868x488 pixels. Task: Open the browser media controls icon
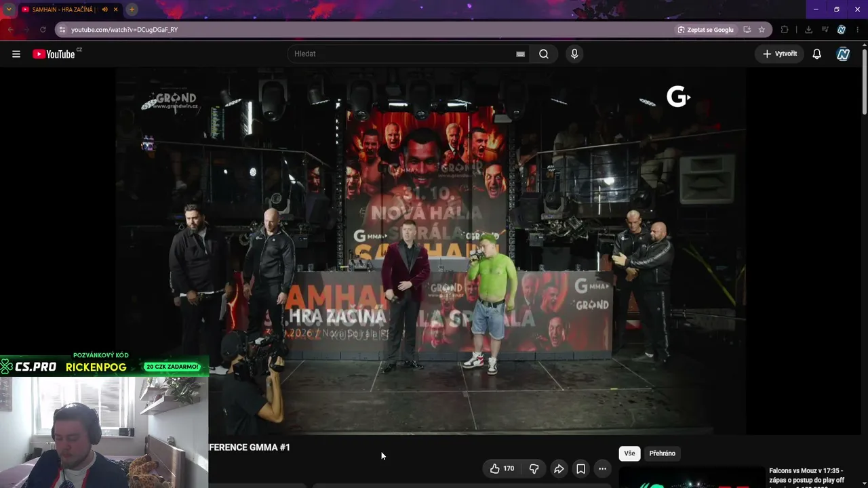(x=825, y=30)
